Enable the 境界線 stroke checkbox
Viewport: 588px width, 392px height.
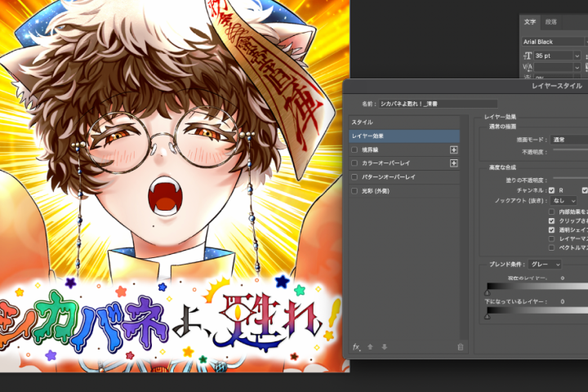[354, 150]
